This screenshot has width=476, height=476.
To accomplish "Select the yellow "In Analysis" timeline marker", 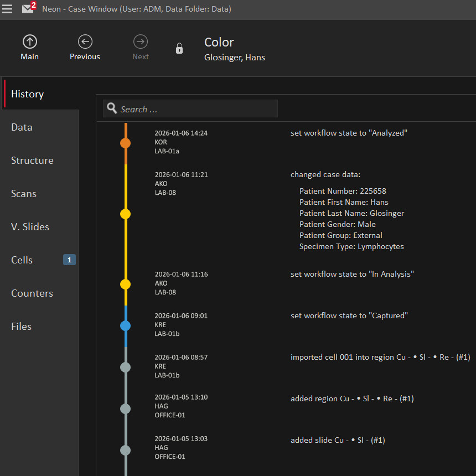I will [126, 284].
